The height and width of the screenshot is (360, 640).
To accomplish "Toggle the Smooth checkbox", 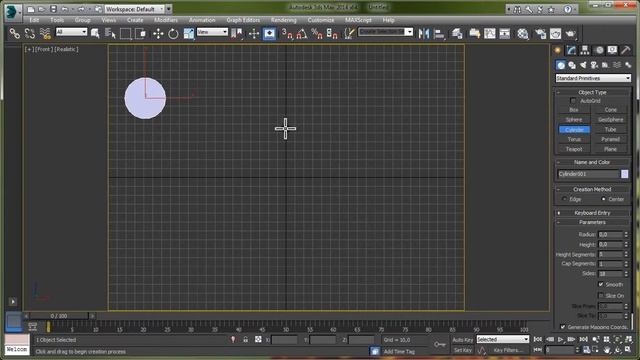I will click(x=601, y=284).
